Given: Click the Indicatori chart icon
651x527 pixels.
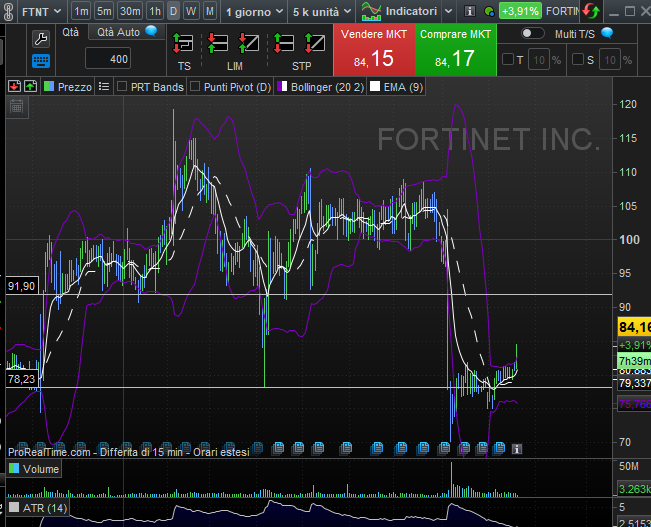Looking at the screenshot, I should tap(372, 11).
